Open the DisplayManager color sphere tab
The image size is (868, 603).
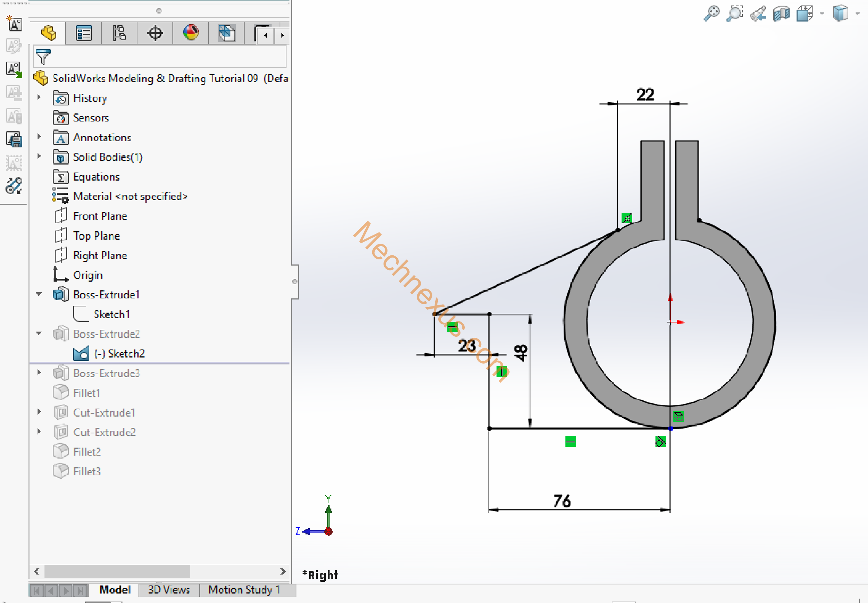click(x=191, y=33)
